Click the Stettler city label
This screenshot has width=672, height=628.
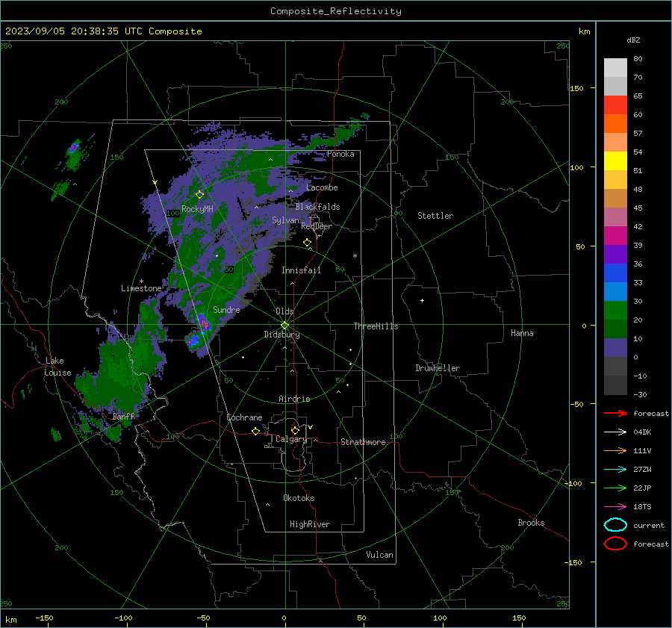(435, 216)
